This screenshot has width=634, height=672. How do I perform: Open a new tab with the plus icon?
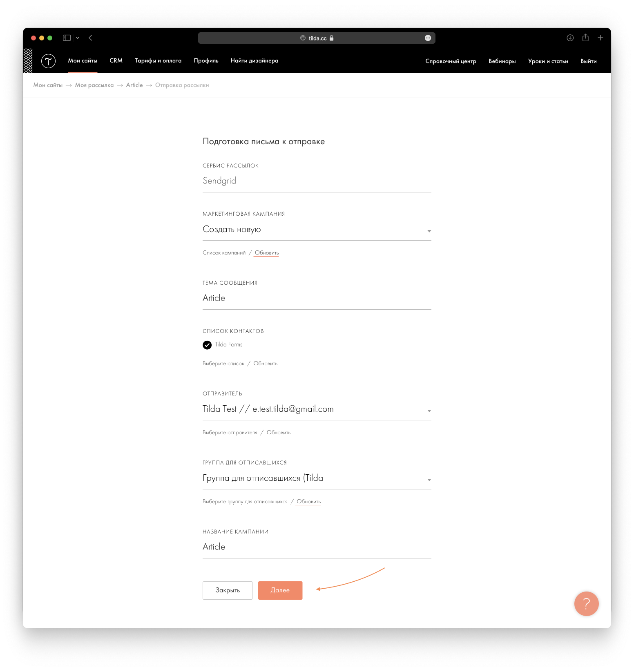point(601,38)
